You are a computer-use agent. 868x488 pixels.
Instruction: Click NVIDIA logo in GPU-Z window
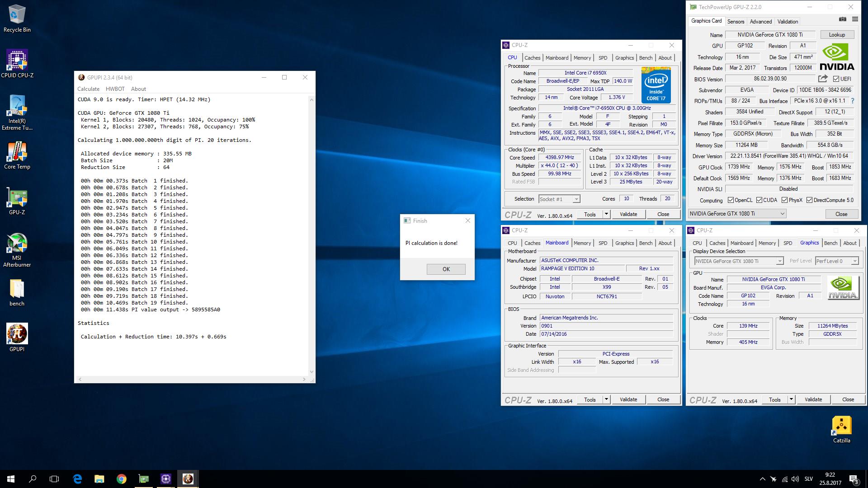pyautogui.click(x=837, y=57)
